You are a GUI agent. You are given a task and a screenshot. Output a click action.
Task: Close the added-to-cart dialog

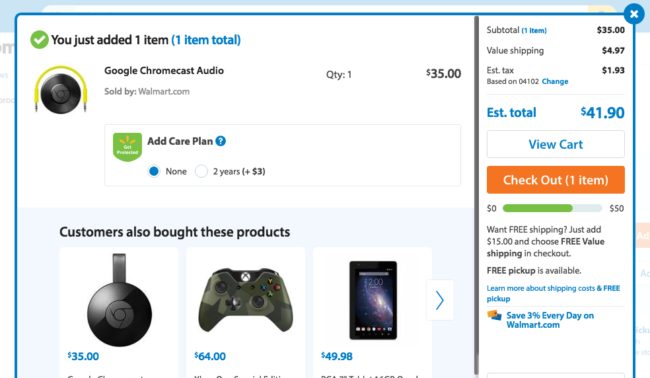(634, 15)
